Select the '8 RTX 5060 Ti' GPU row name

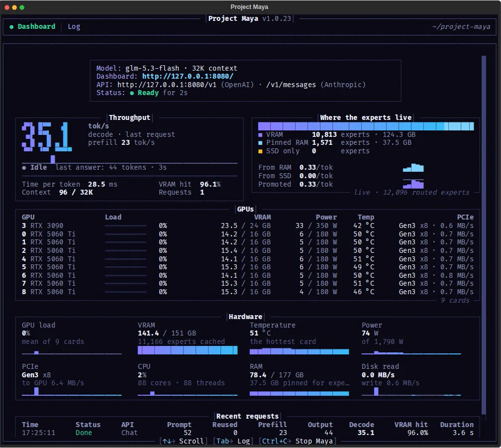(x=49, y=292)
